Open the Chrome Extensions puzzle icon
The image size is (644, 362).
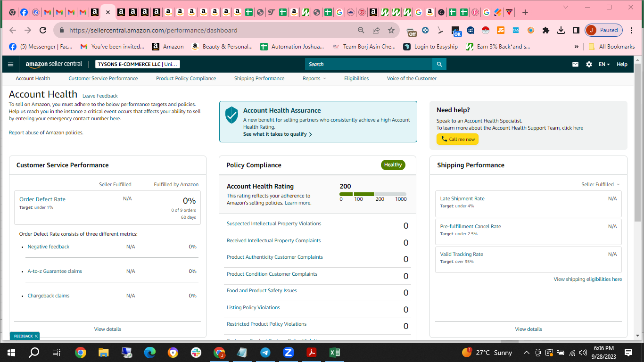coord(546,30)
